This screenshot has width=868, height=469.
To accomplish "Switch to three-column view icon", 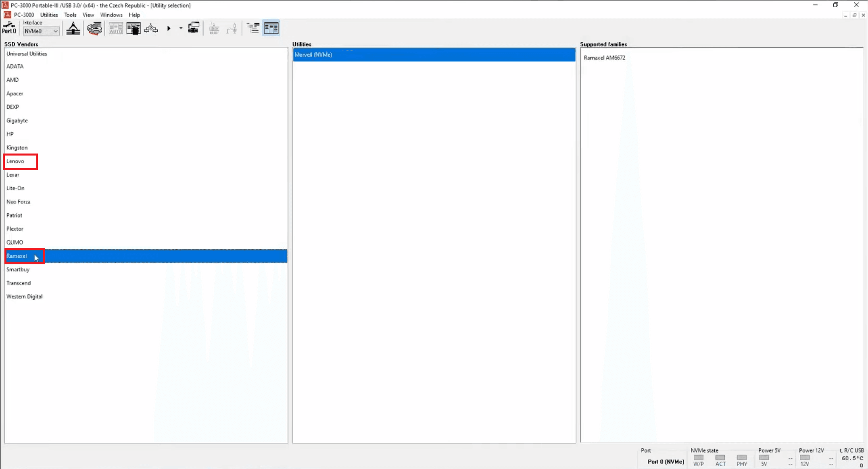I will click(271, 28).
